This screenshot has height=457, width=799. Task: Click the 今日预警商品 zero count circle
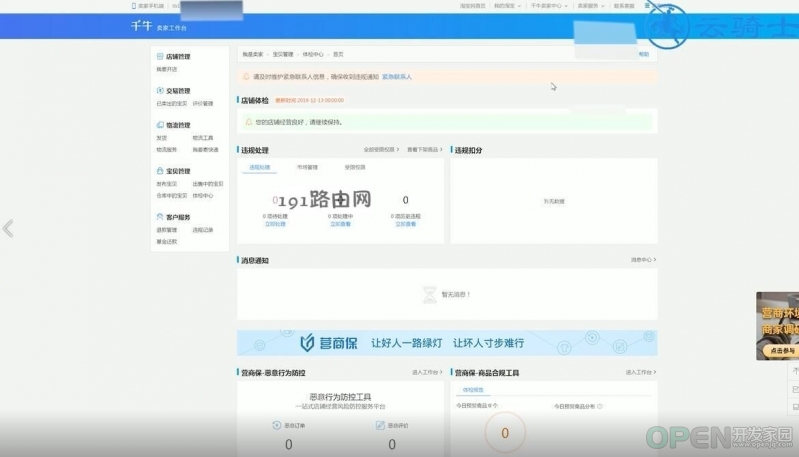coord(505,433)
